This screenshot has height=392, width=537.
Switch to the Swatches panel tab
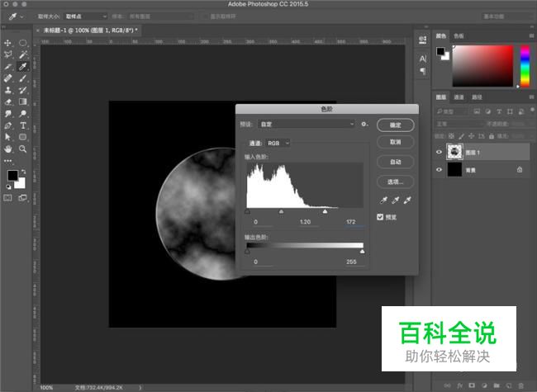tap(459, 36)
